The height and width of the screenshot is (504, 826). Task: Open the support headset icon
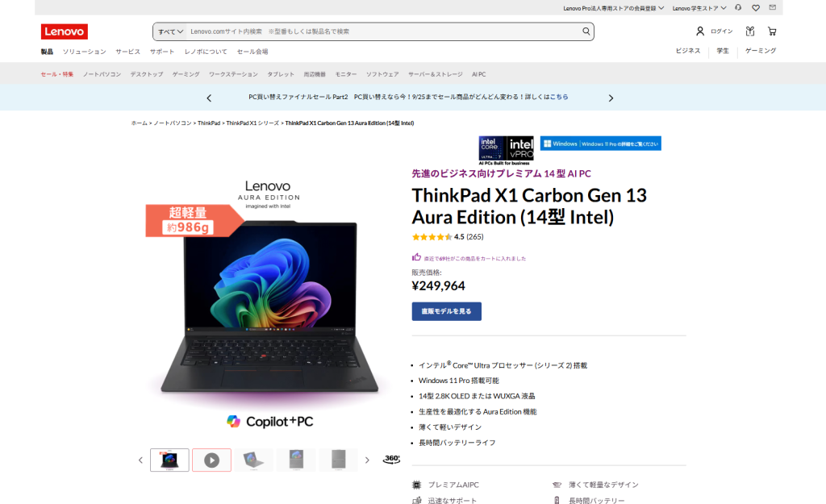738,8
